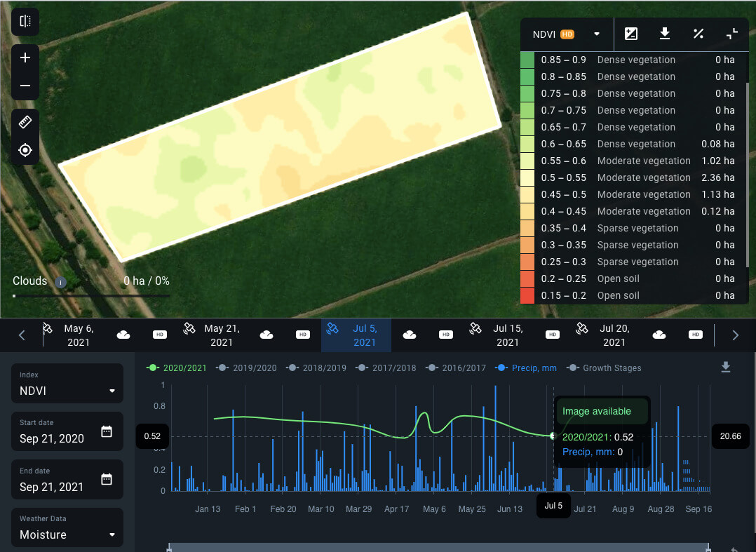Toggle the 2017/2018 season series

[386, 368]
